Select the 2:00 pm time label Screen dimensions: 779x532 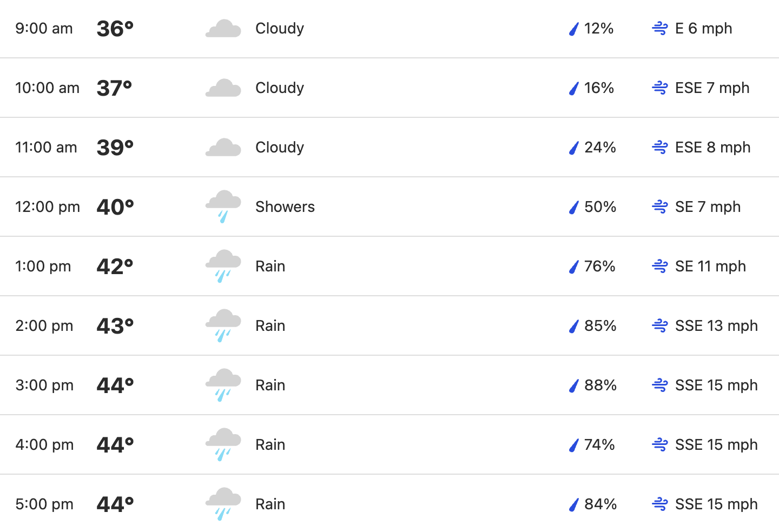pos(44,326)
